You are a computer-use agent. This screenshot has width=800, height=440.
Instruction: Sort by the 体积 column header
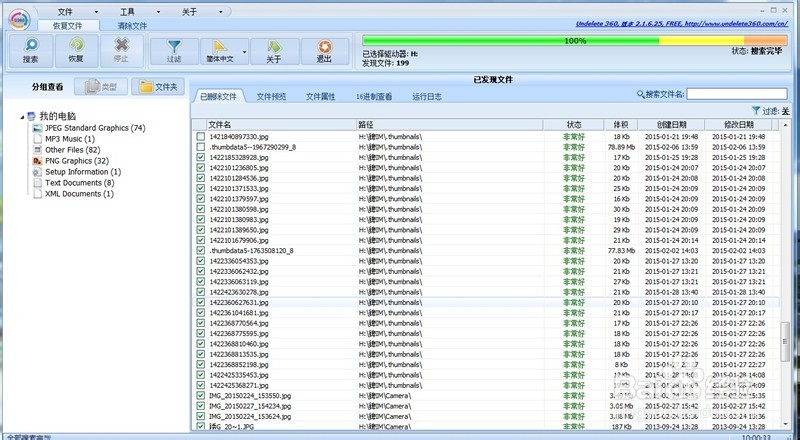(621, 125)
